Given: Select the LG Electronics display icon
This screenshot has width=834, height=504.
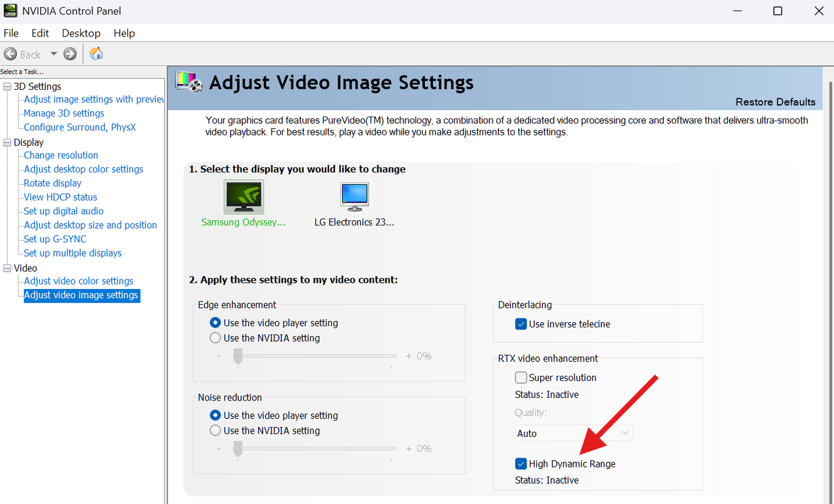Looking at the screenshot, I should [x=354, y=197].
